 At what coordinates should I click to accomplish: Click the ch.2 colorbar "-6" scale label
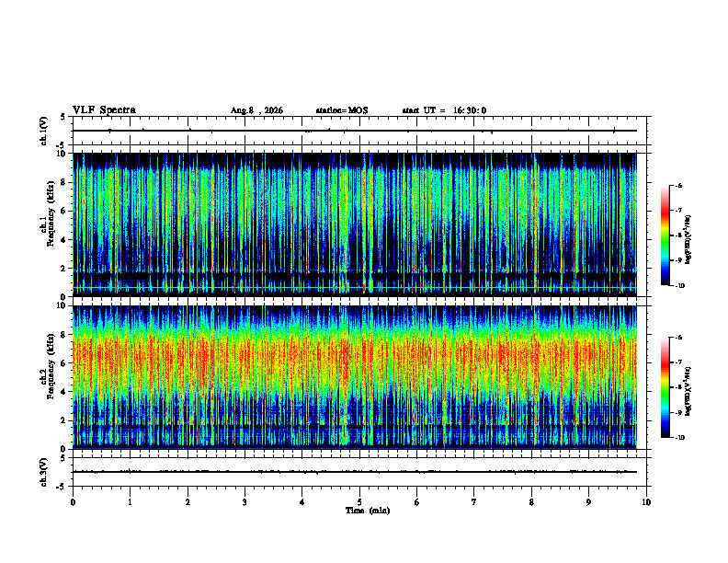coord(678,338)
